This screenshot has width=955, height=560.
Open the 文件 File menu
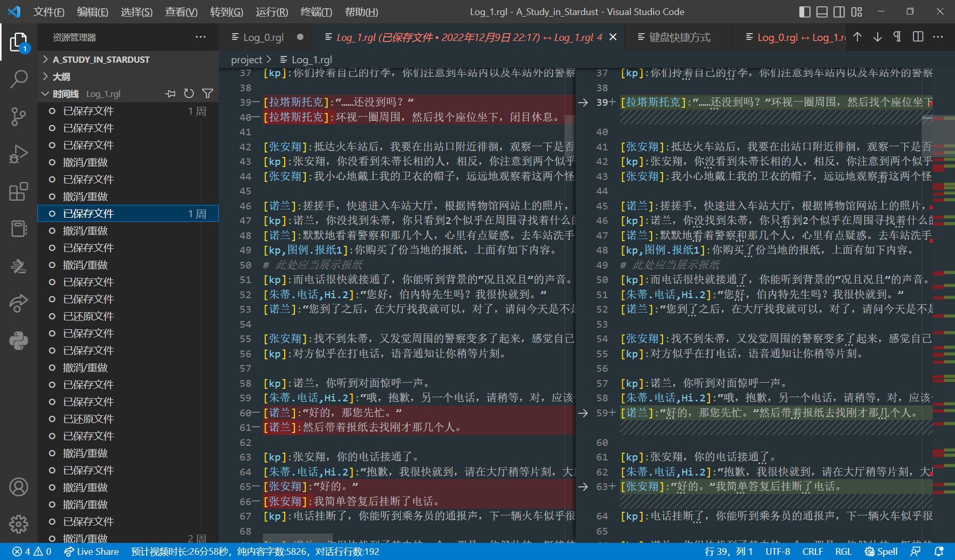pos(49,11)
